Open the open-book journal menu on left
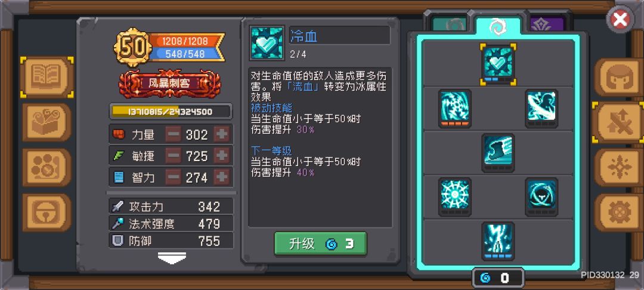644x290 pixels. click(x=47, y=77)
